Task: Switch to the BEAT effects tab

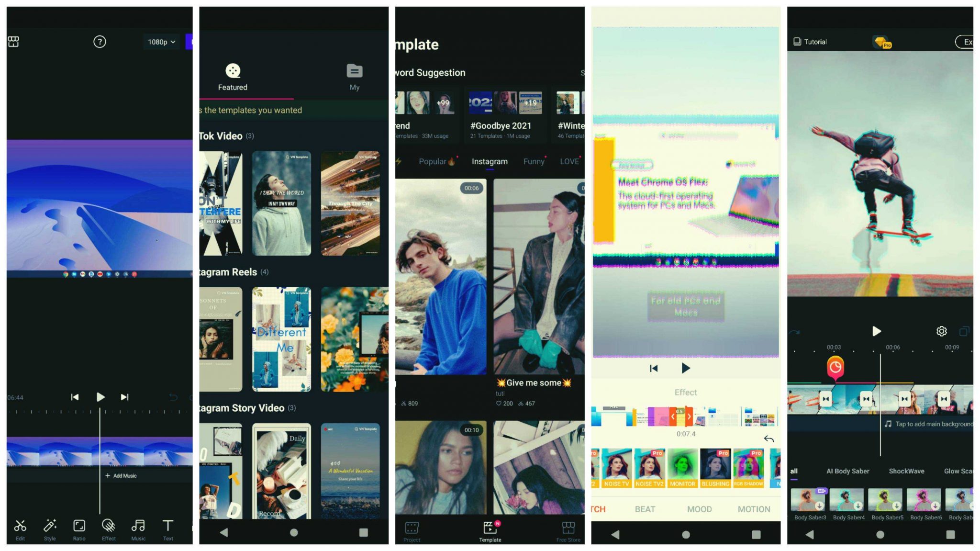Action: (646, 509)
